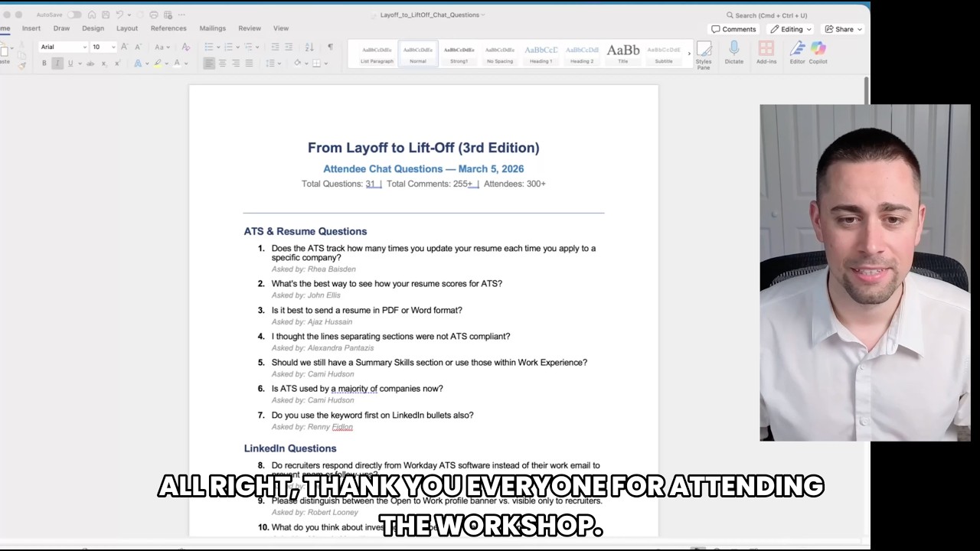Save the document with the Save icon
The width and height of the screenshot is (980, 551).
pyautogui.click(x=105, y=15)
